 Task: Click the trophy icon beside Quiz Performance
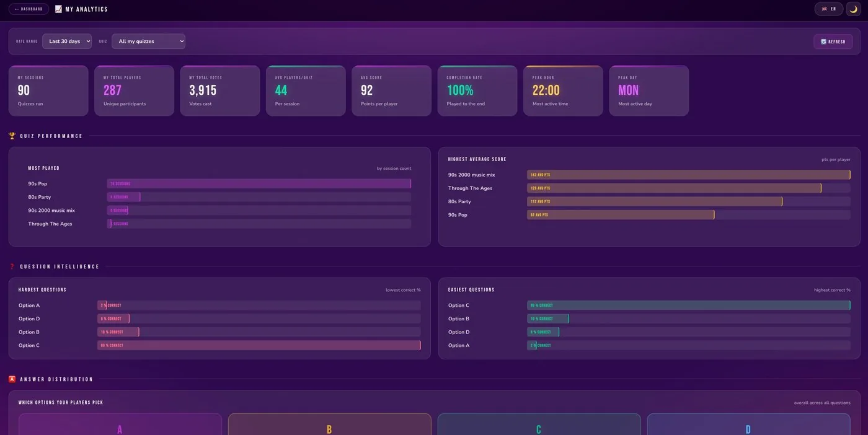point(12,136)
